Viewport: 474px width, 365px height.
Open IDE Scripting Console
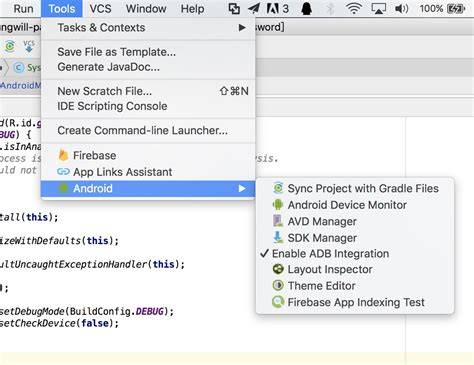point(148,106)
